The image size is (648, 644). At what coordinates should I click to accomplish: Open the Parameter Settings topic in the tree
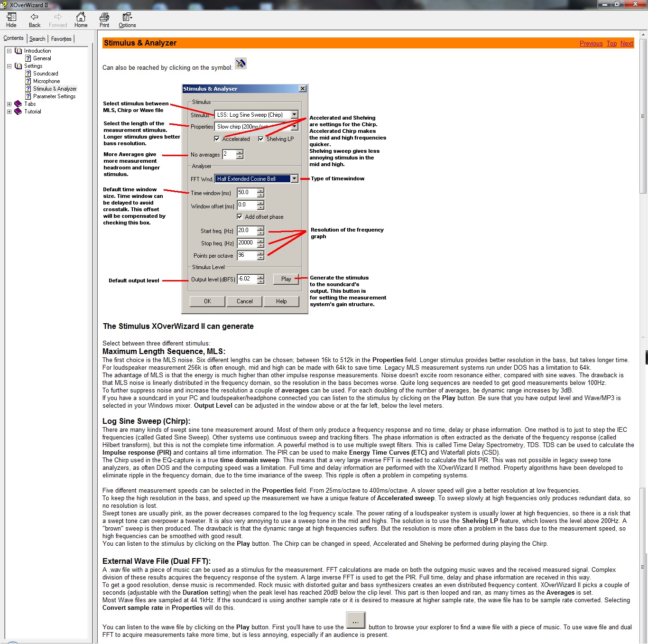point(54,96)
